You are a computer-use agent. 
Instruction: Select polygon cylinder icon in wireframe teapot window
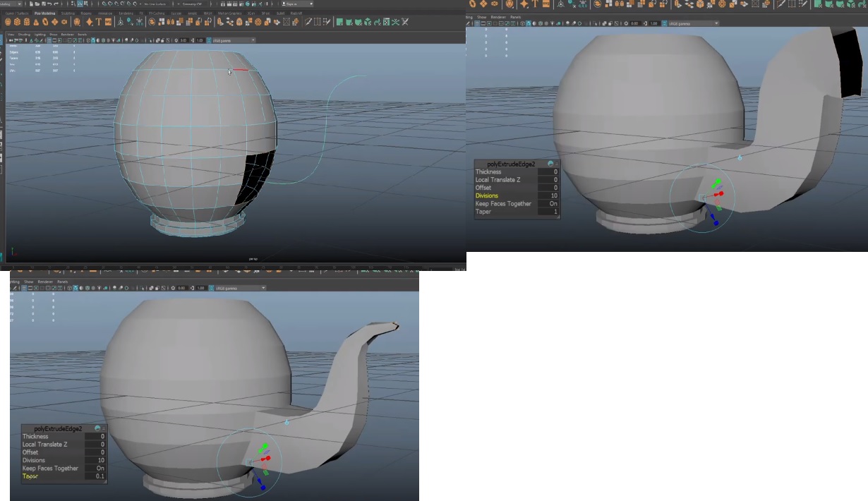click(x=27, y=22)
